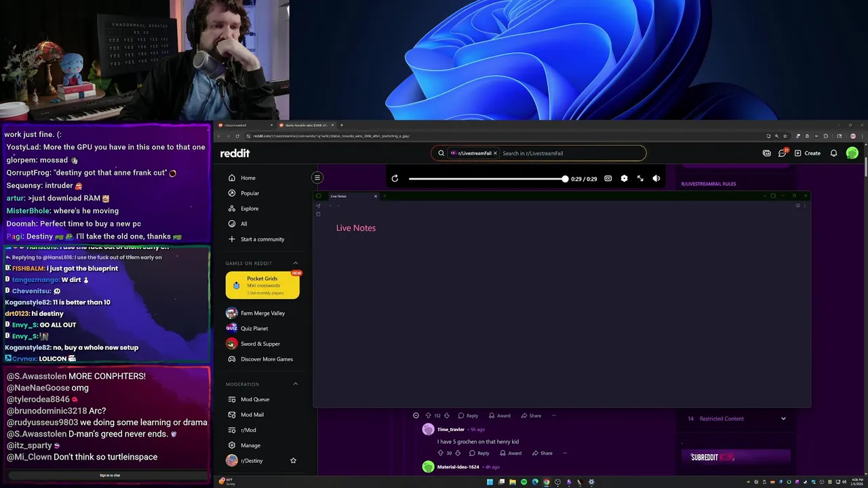Open Time_travler's profile
868x488 pixels.
pyautogui.click(x=451, y=430)
